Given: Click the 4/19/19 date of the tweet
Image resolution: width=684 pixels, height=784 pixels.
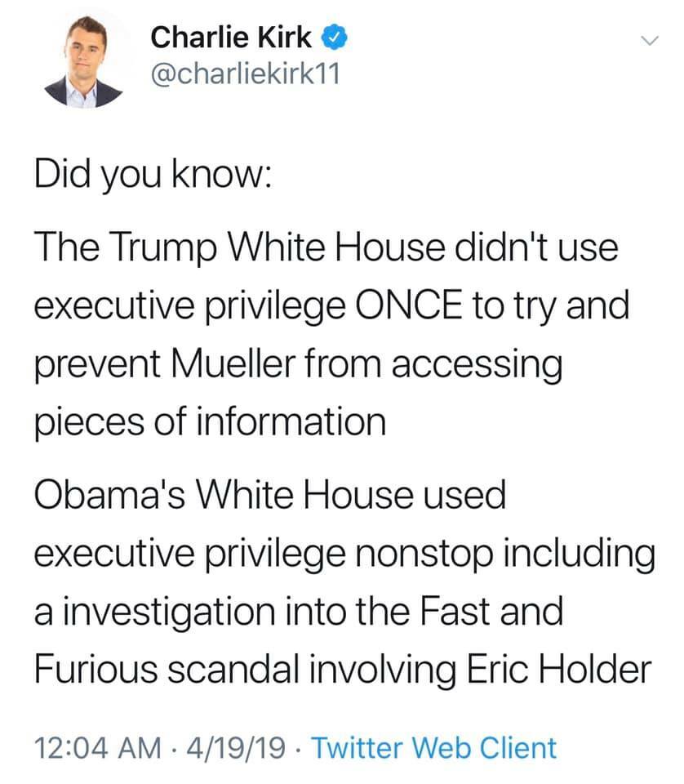Looking at the screenshot, I should [x=236, y=748].
